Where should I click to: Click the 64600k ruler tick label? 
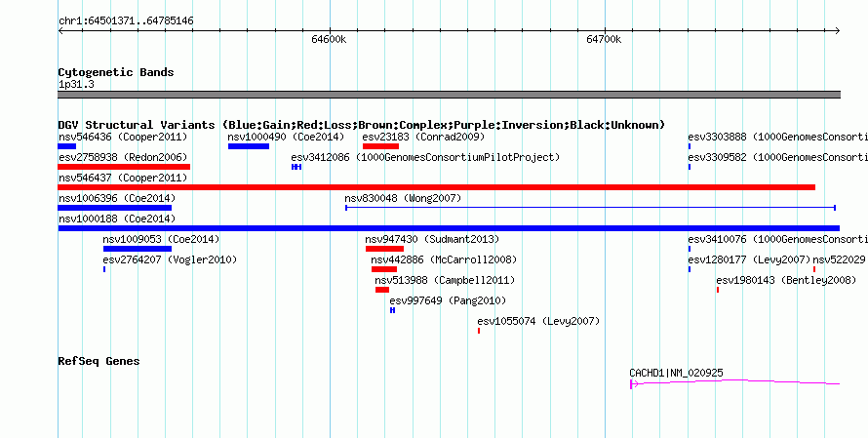[x=329, y=39]
